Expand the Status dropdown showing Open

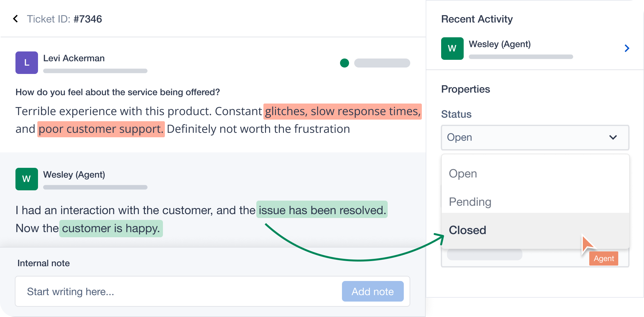tap(535, 138)
